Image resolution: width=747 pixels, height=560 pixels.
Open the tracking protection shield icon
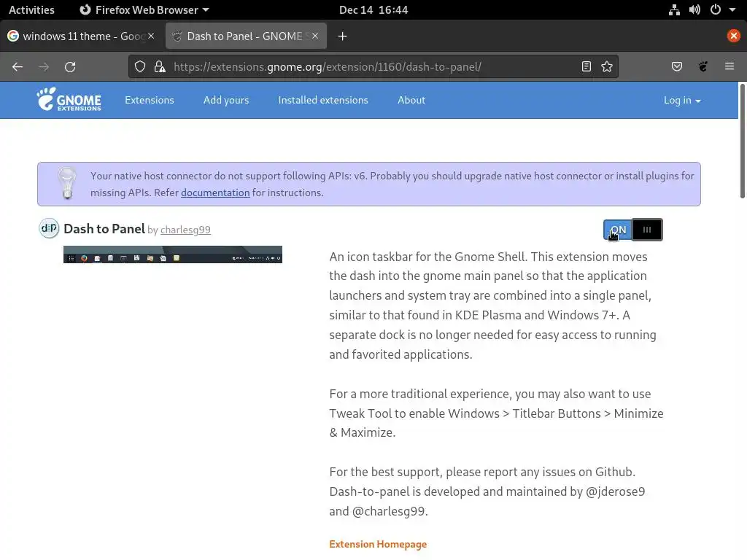pyautogui.click(x=139, y=66)
